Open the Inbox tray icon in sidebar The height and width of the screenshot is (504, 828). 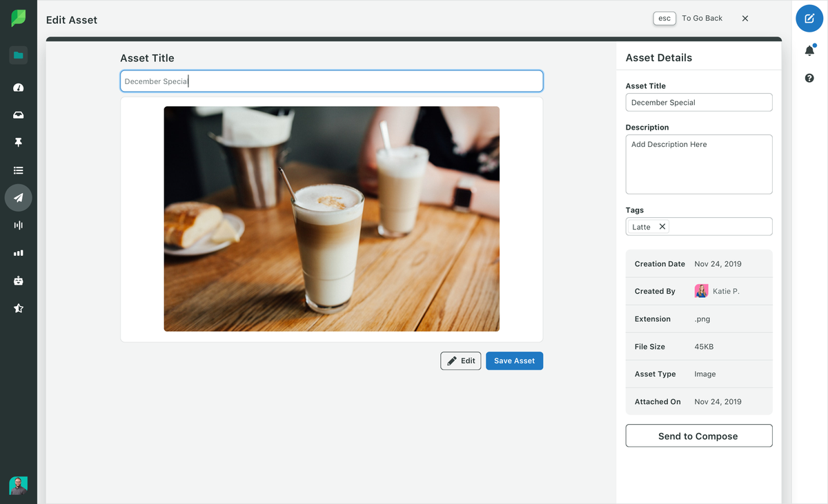[x=19, y=115]
